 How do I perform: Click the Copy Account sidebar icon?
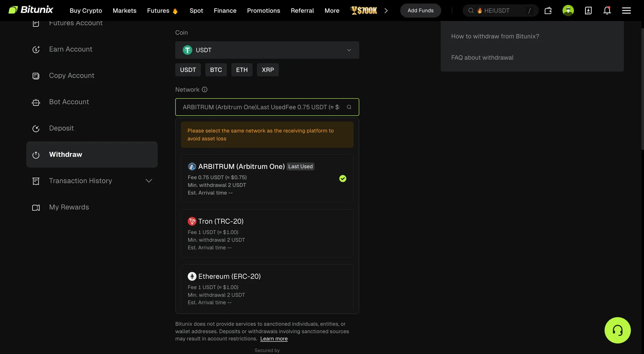(x=36, y=76)
